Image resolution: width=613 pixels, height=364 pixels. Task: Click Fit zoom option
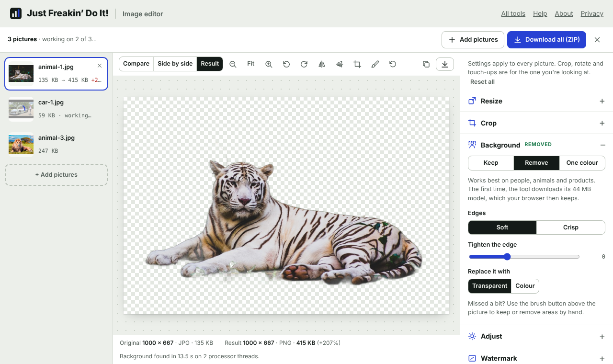click(251, 64)
